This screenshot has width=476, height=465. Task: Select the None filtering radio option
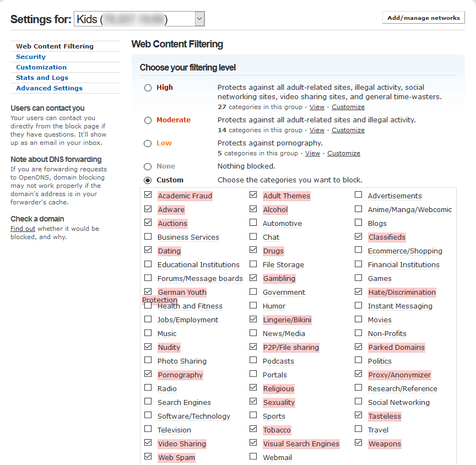pos(148,166)
